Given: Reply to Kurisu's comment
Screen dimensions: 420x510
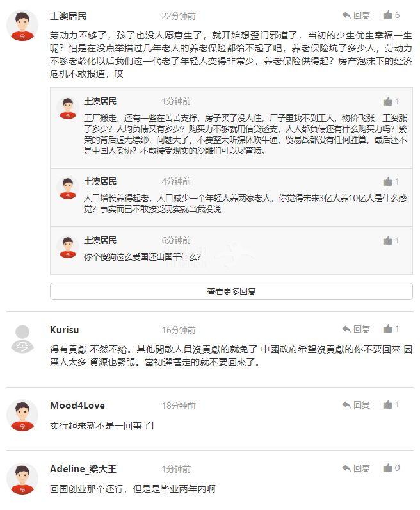Looking at the screenshot, I should [355, 329].
